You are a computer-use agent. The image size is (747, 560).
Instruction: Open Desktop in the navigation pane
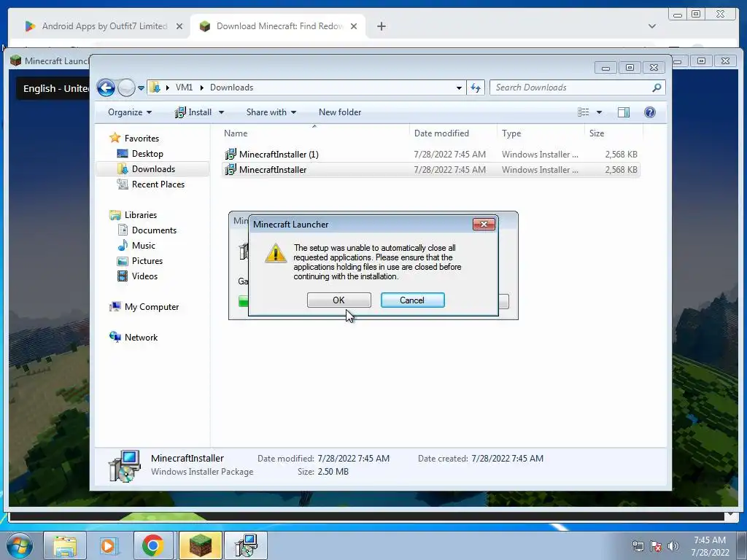click(x=140, y=154)
